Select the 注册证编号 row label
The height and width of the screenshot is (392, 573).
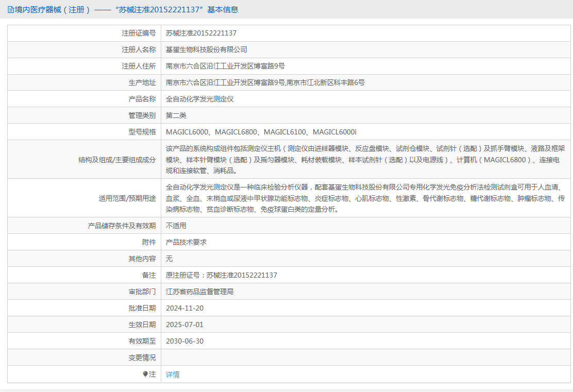[139, 33]
